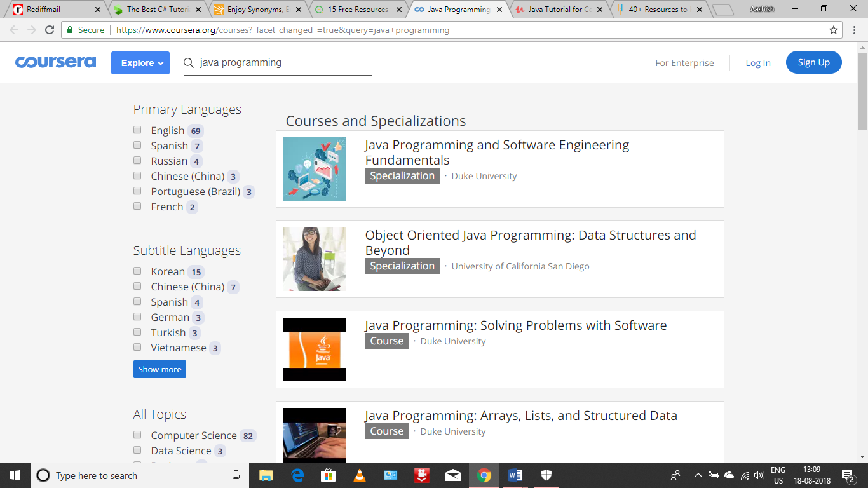
Task: Bookmark page with the star icon
Action: tap(834, 30)
